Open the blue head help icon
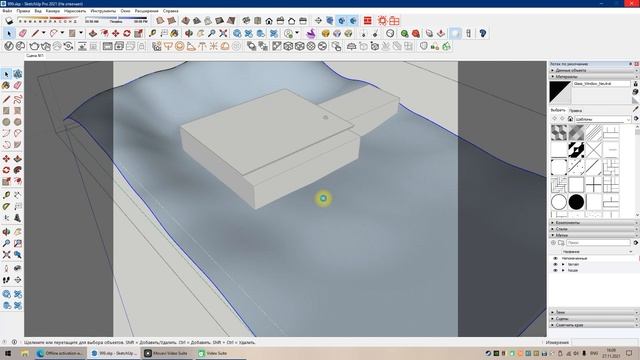Screen dimensions: 640x360 click(x=483, y=33)
